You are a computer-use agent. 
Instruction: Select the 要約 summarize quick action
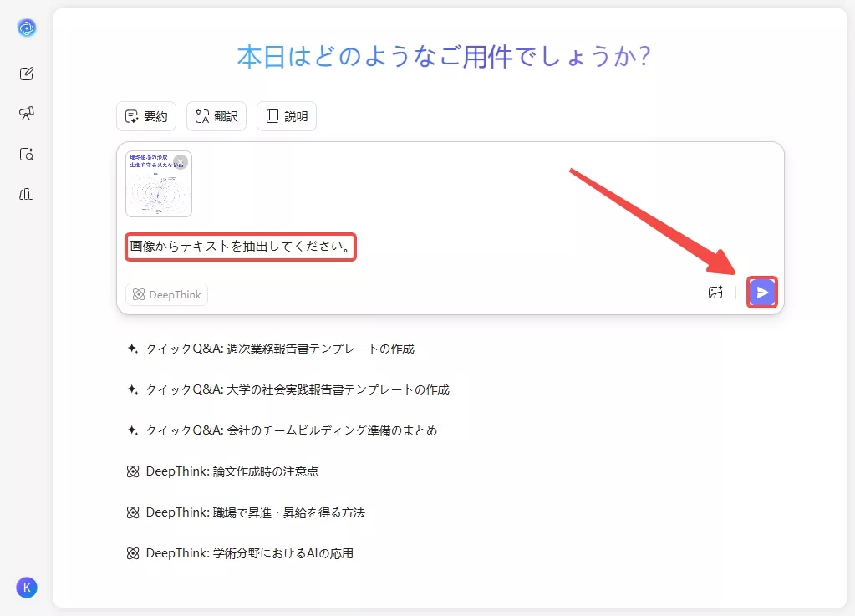point(145,116)
